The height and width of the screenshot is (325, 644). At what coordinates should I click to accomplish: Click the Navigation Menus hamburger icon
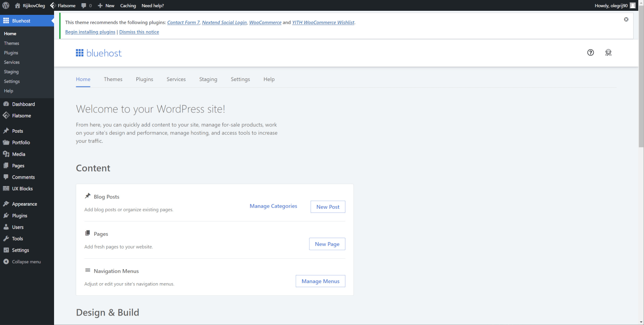click(88, 271)
